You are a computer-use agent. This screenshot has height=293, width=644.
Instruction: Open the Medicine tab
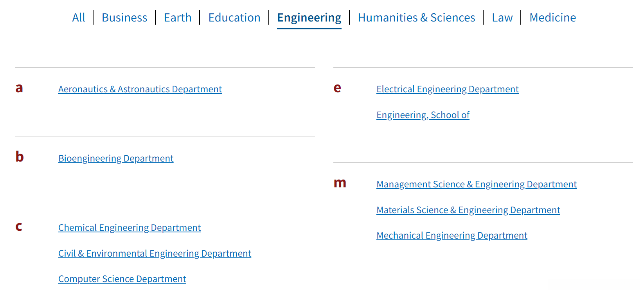pyautogui.click(x=552, y=18)
